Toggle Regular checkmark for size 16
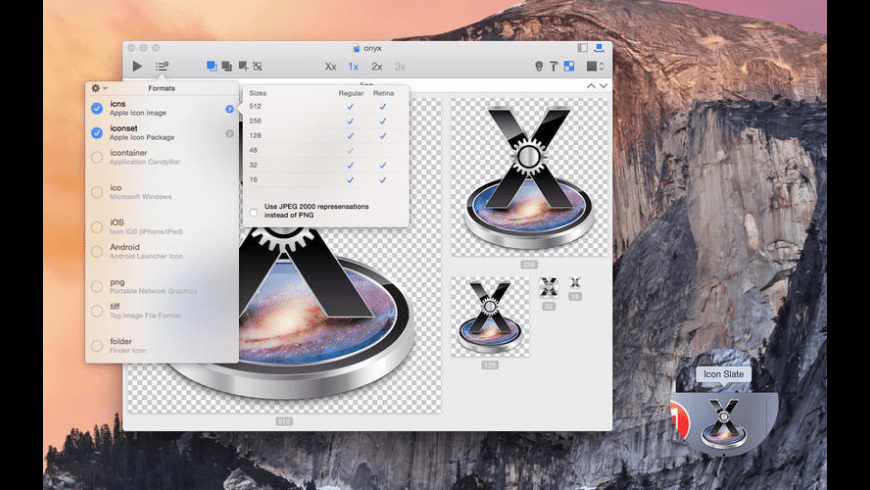 350,180
